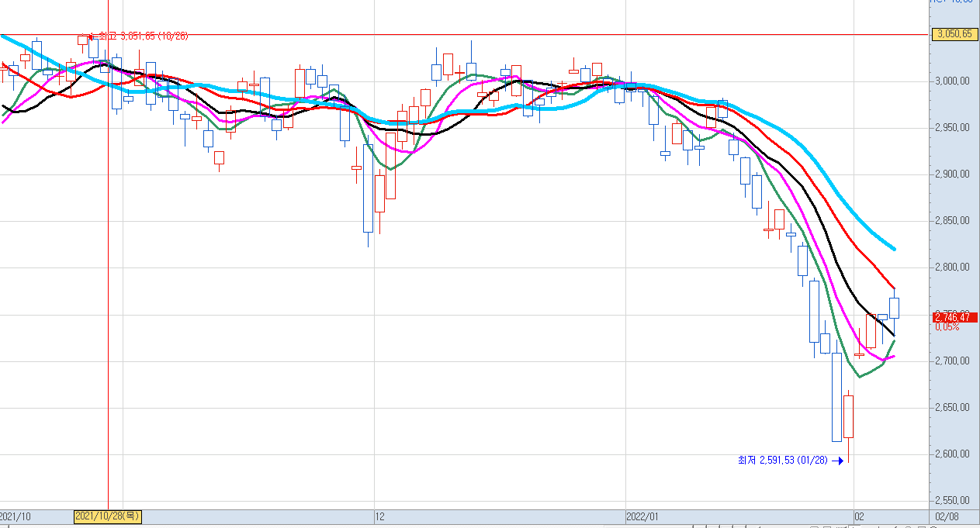
Task: Click the 2,900,00 price axis label
Action: coord(953,174)
